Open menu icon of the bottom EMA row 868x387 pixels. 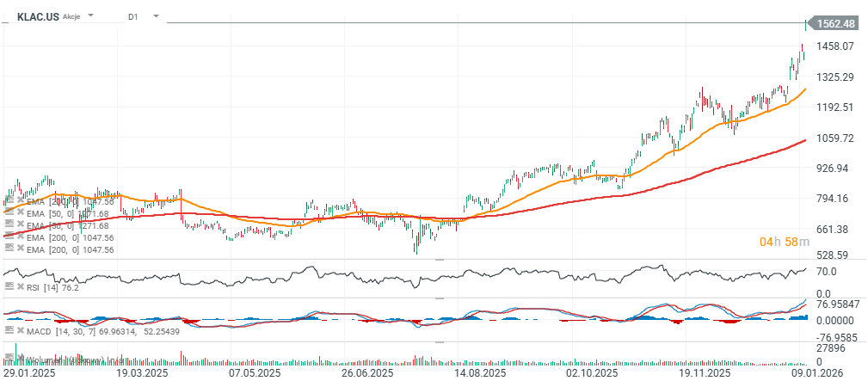(9, 249)
